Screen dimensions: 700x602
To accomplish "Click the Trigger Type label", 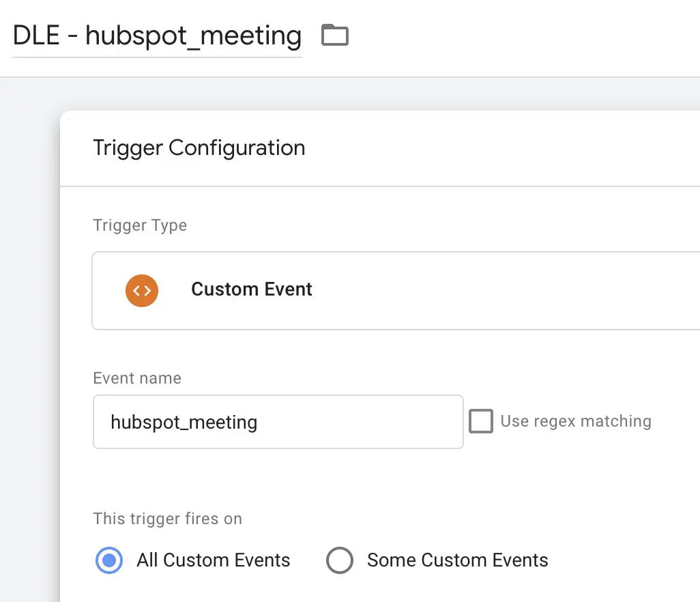I will [x=140, y=225].
